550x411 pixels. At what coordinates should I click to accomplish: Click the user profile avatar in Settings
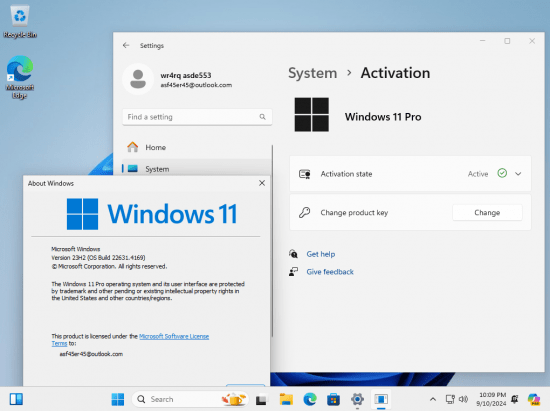pos(138,79)
